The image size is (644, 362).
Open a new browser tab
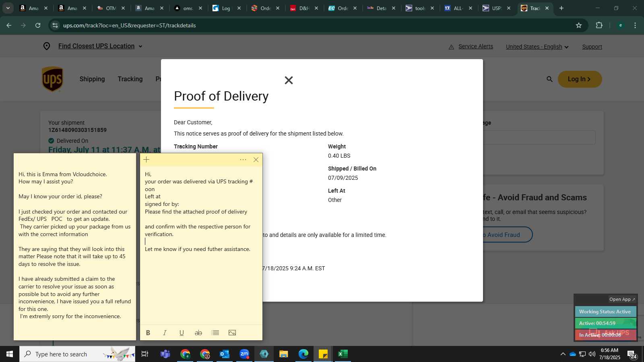[561, 8]
